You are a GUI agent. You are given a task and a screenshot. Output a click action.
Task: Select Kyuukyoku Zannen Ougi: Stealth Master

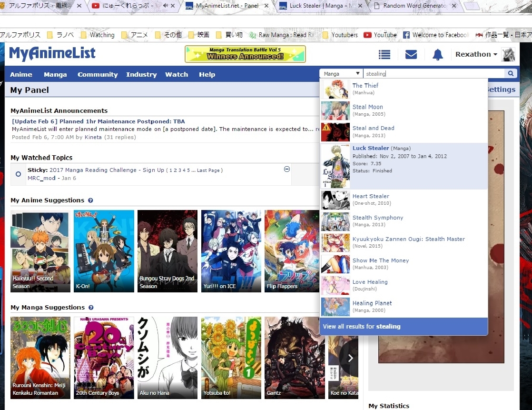pyautogui.click(x=404, y=243)
